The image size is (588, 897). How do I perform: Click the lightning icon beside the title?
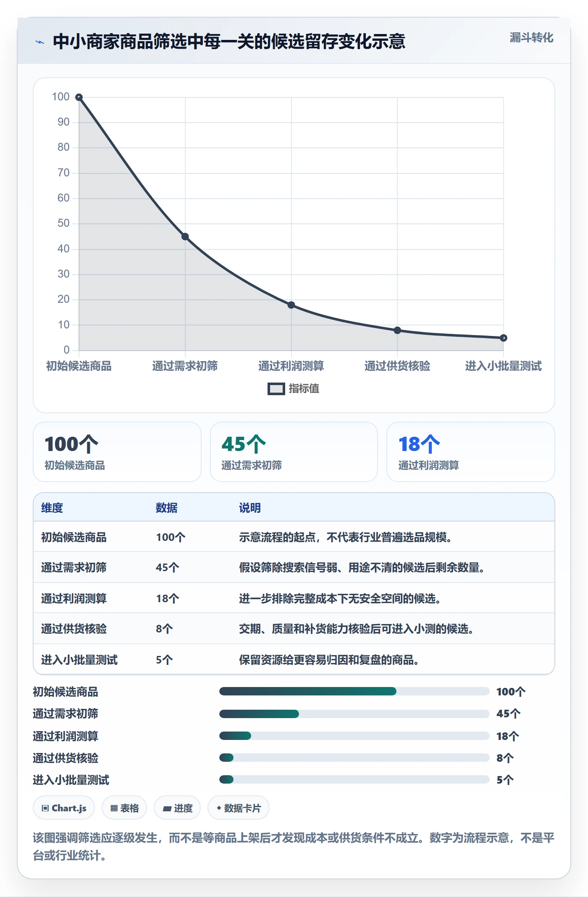point(40,42)
